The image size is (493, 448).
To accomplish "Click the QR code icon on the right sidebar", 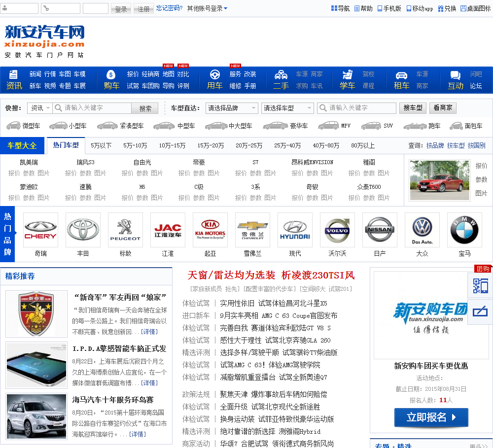I will pyautogui.click(x=480, y=286).
